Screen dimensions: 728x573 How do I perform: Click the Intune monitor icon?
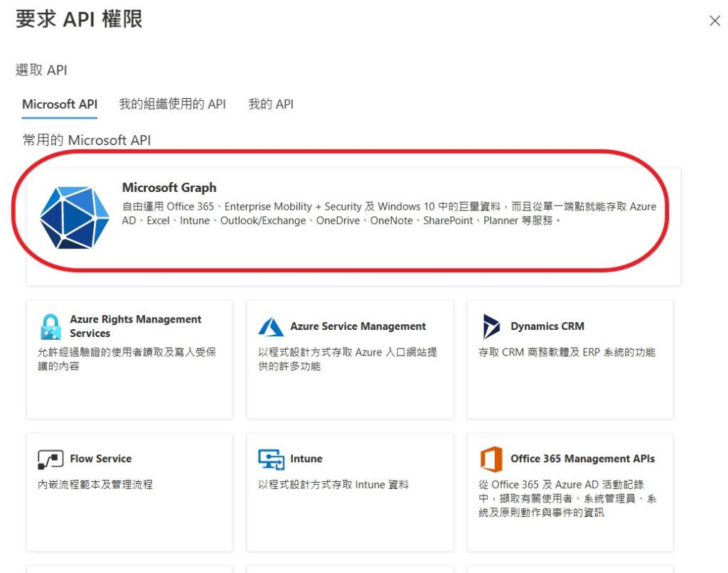point(271,459)
